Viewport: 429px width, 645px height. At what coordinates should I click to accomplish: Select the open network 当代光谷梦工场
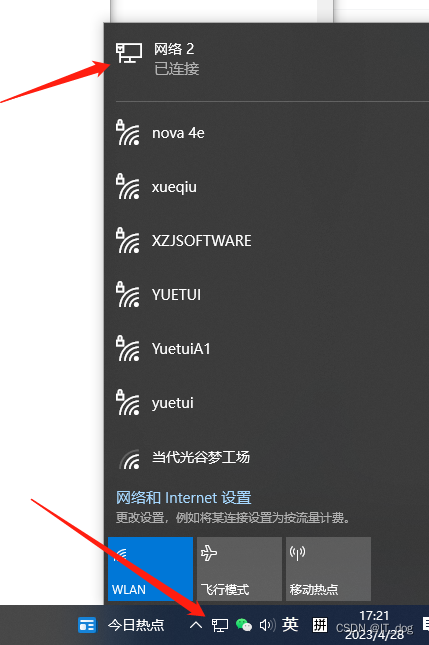(x=267, y=457)
